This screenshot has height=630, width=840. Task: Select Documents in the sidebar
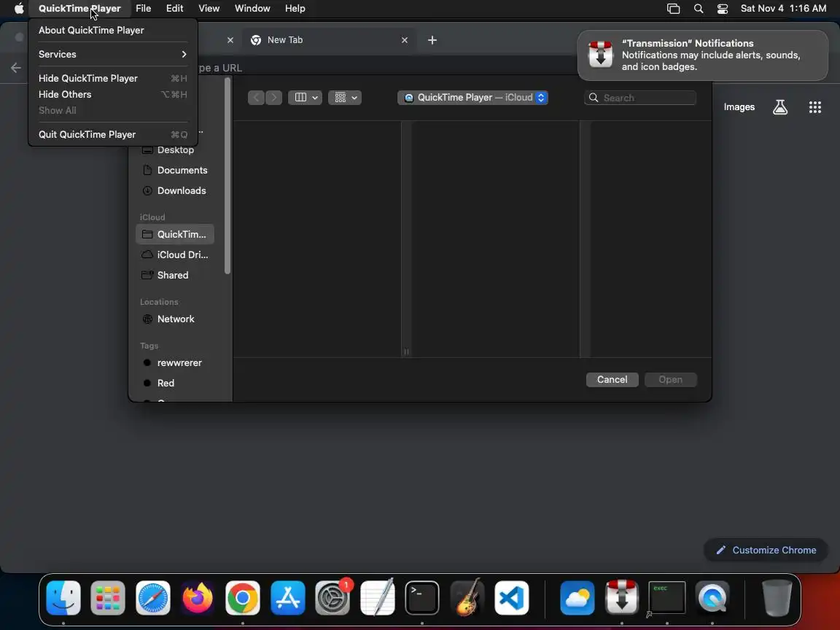(175, 171)
